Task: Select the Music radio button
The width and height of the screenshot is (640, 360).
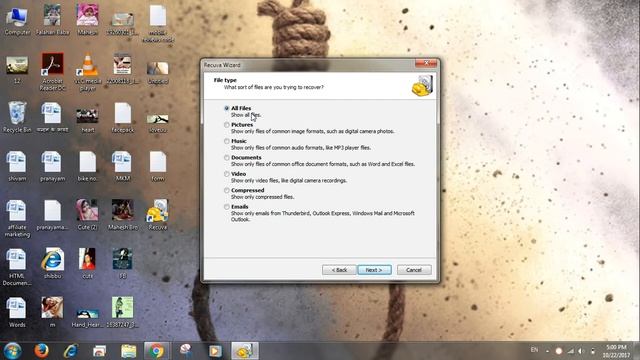Action: point(227,141)
